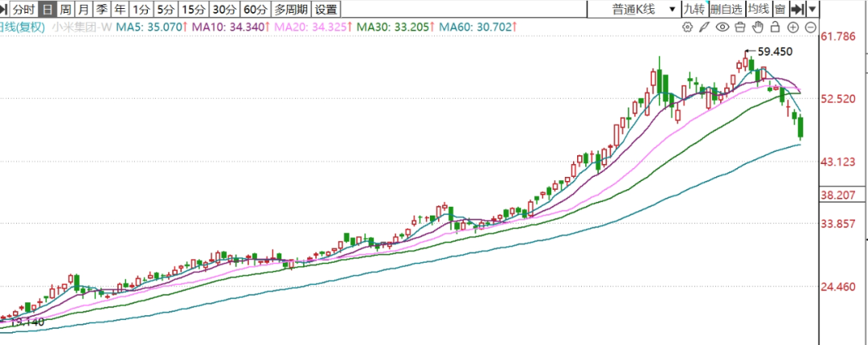868x345 pixels.
Task: Zoom out with the minus icon
Action: [x=809, y=27]
